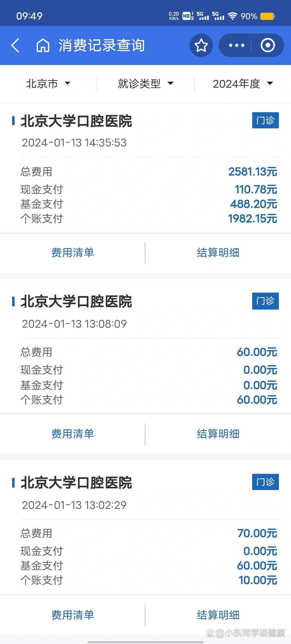The image size is (291, 644).
Task: Tap the WiFi status icon
Action: tap(232, 16)
